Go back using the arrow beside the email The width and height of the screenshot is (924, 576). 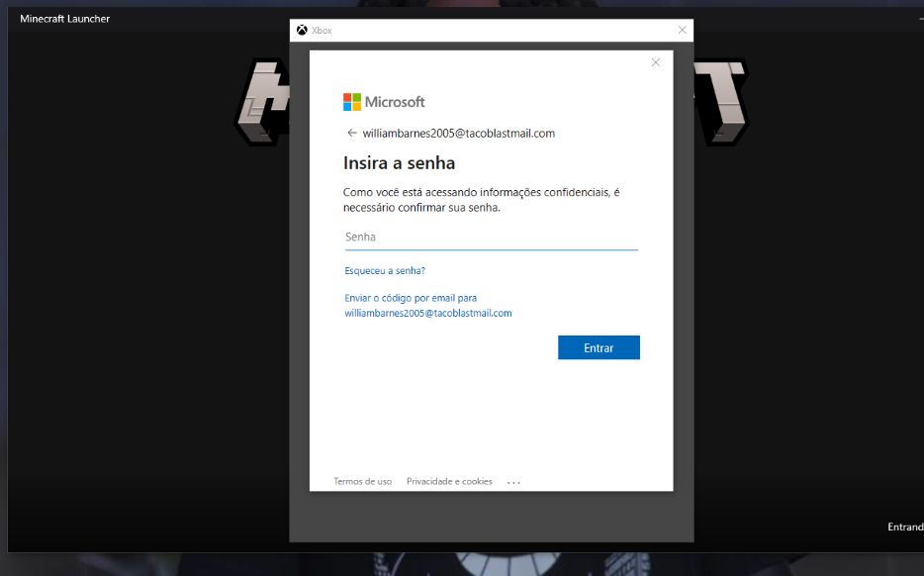352,134
